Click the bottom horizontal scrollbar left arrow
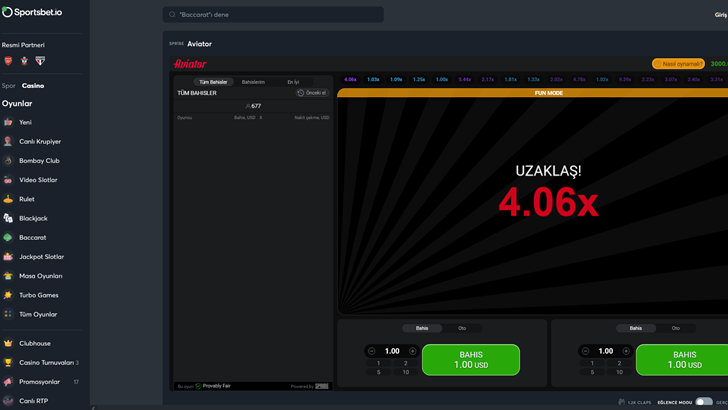This screenshot has height=410, width=728. (x=93, y=408)
